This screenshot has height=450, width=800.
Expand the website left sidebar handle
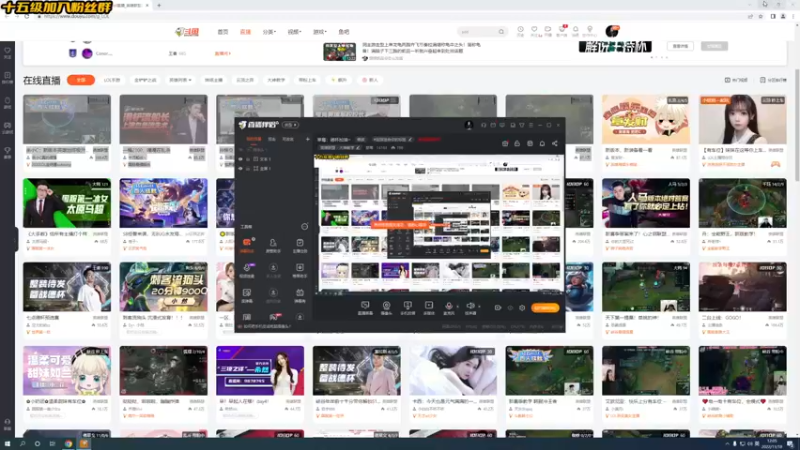click(x=16, y=240)
